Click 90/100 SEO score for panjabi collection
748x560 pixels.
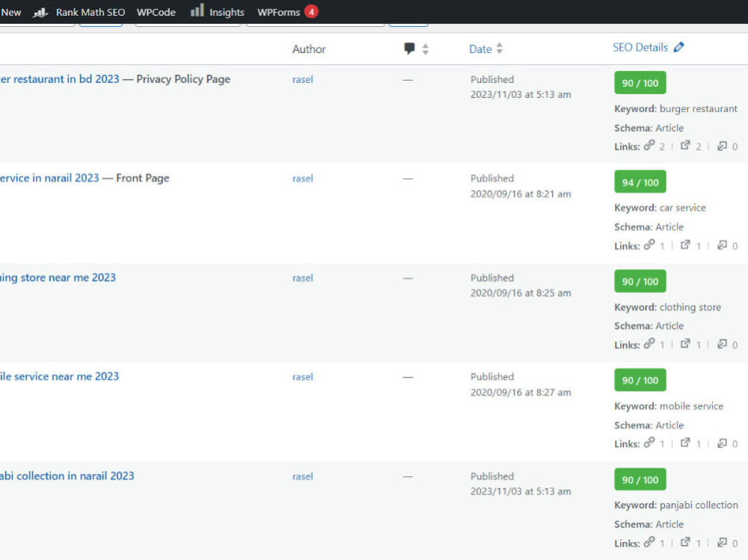[640, 480]
